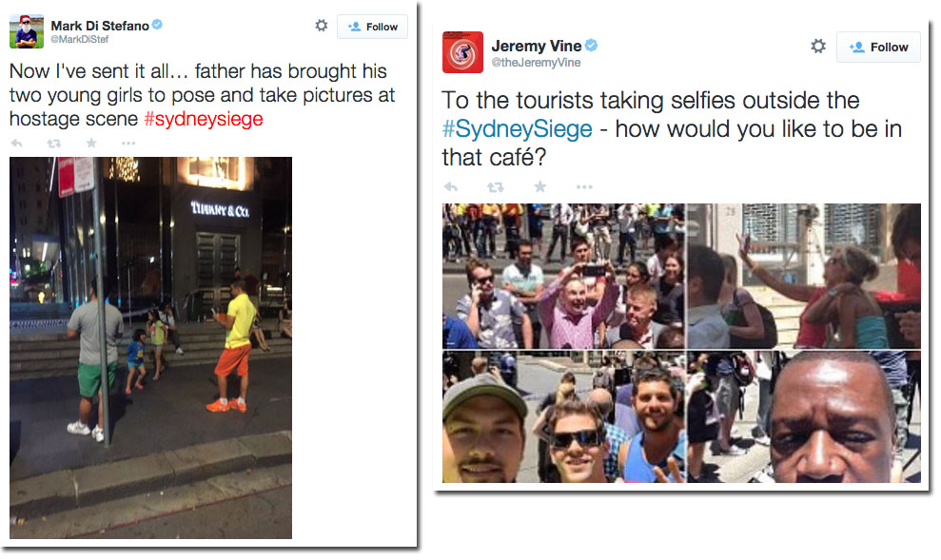Open gear settings menu on Jeremy Vine's tweet
941x560 pixels.
pos(818,47)
